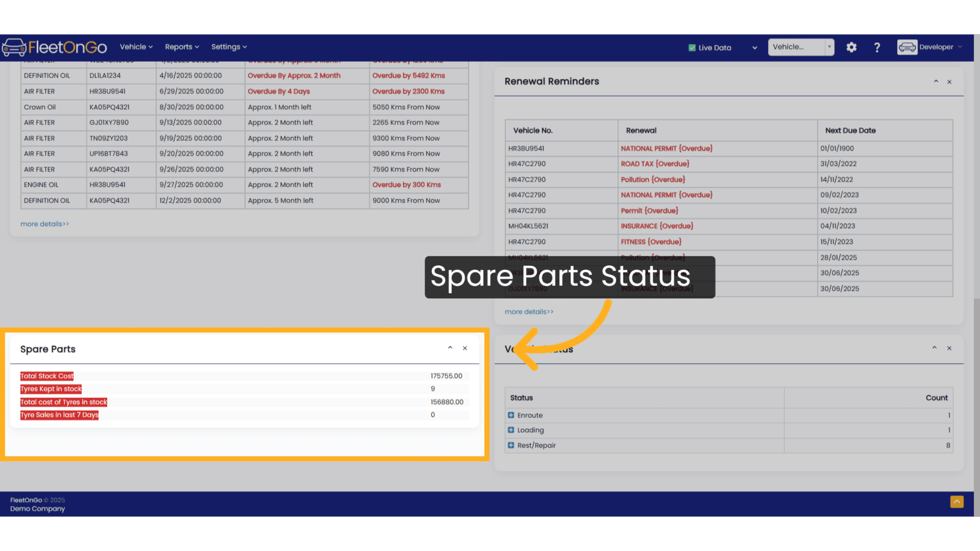980x551 pixels.
Task: Open the help question mark icon
Action: click(877, 47)
